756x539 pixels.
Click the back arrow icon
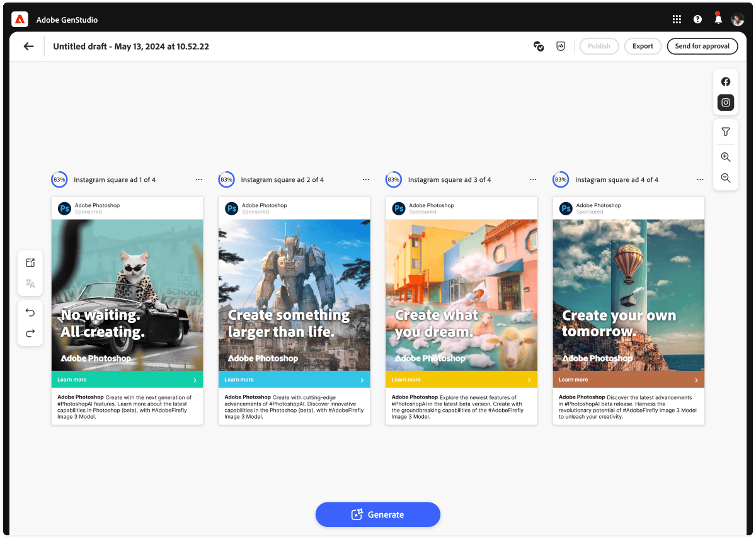tap(28, 46)
